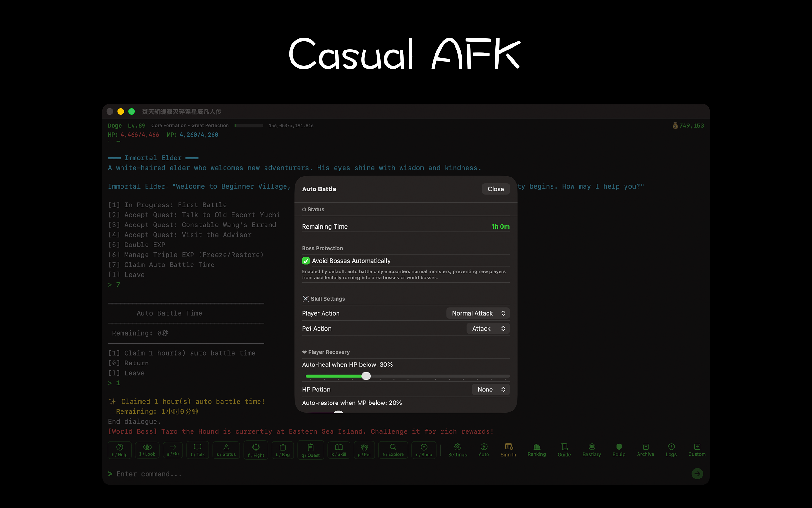The image size is (812, 508).
Task: Open the q / Quest clipboard button
Action: coord(311,450)
